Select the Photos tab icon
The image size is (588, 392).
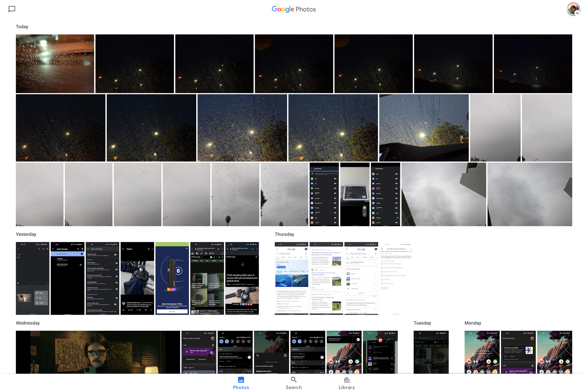[241, 379]
